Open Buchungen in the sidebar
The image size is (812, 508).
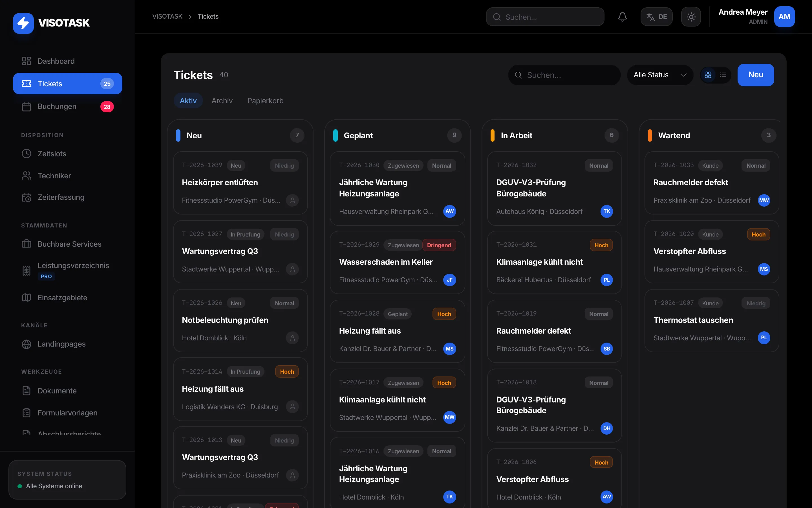tap(67, 106)
